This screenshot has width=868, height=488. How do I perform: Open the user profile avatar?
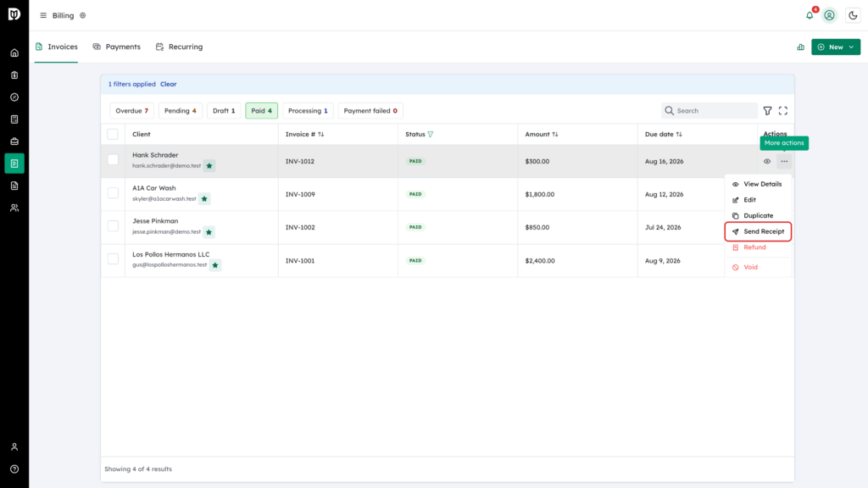point(829,15)
